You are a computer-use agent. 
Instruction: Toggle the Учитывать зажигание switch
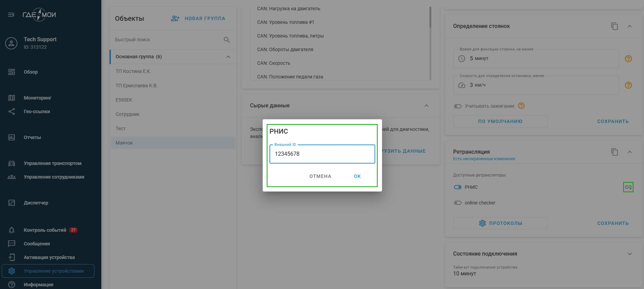pos(457,106)
